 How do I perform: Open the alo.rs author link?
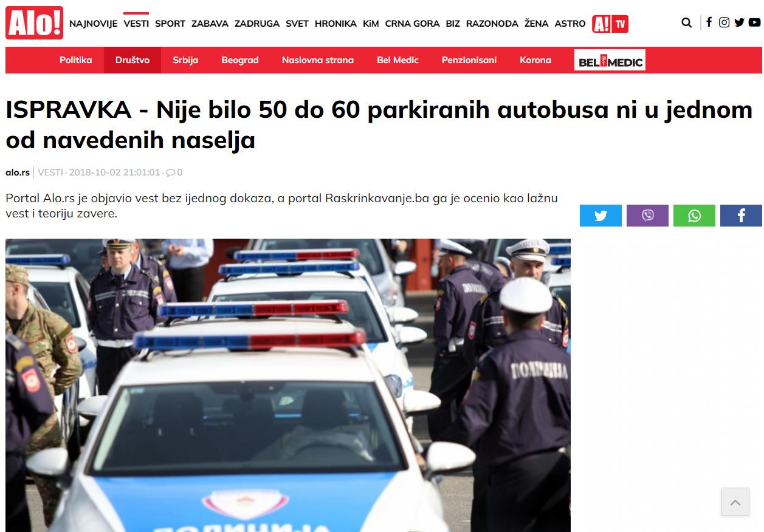click(x=18, y=172)
